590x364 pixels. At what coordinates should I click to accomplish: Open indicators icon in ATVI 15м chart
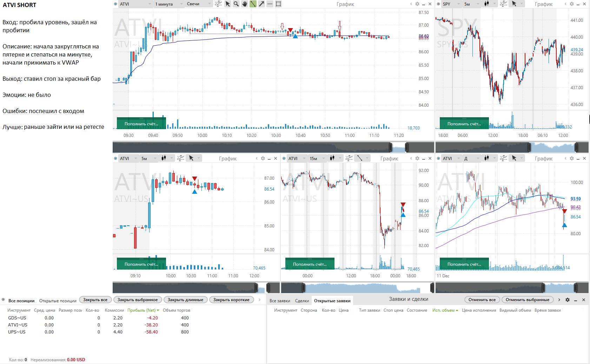click(349, 158)
